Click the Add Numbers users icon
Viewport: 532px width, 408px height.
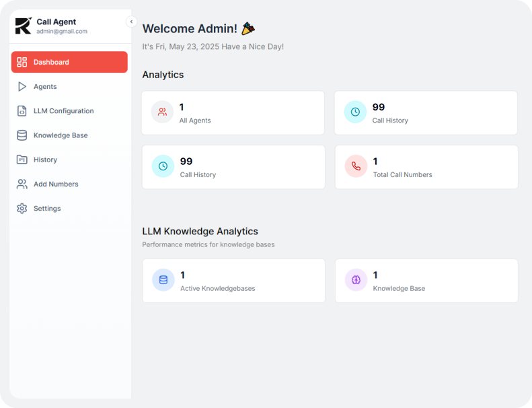(22, 184)
